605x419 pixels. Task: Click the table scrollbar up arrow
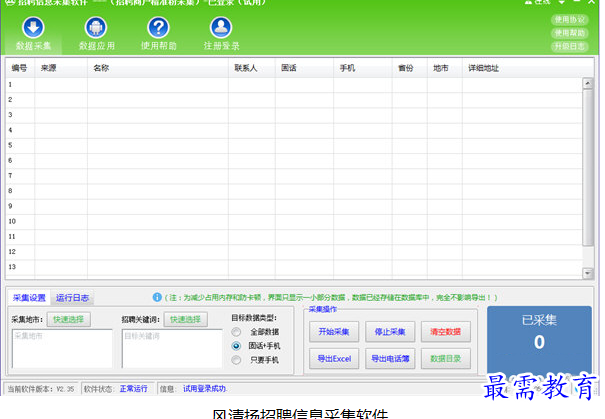[587, 83]
